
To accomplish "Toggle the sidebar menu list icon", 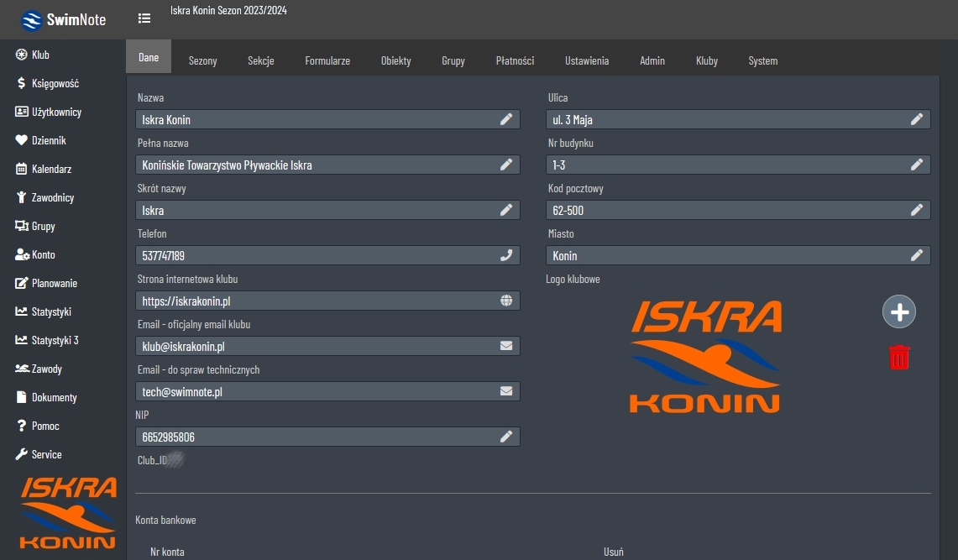I will [x=144, y=18].
